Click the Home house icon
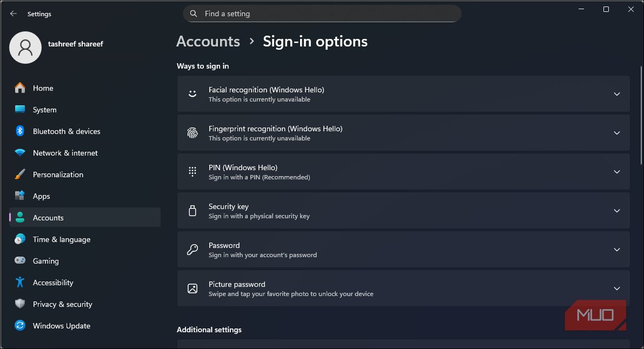This screenshot has width=644, height=349. pos(19,88)
